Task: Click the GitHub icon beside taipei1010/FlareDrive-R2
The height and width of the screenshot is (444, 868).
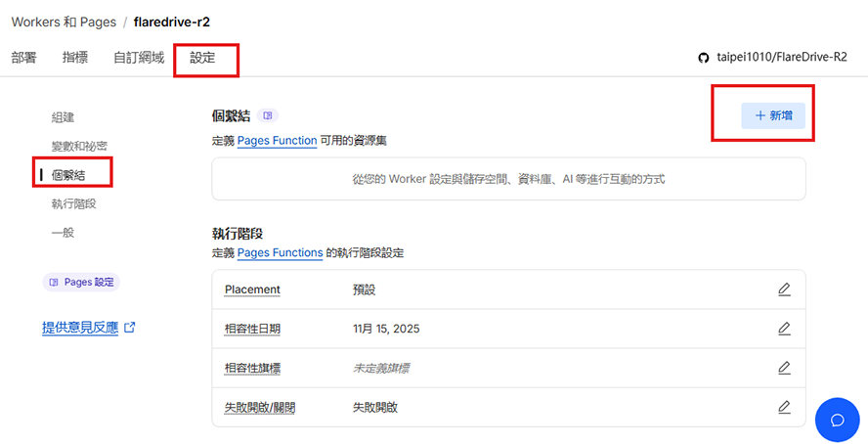Action: click(703, 58)
